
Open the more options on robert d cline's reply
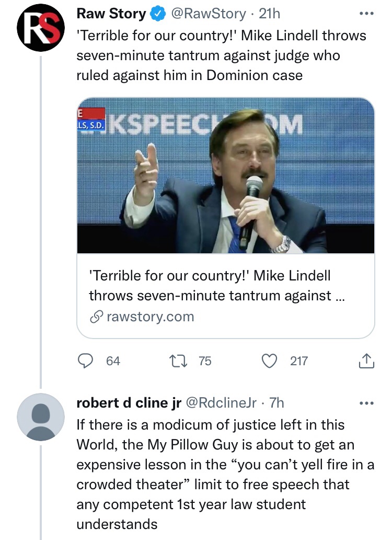click(x=366, y=403)
